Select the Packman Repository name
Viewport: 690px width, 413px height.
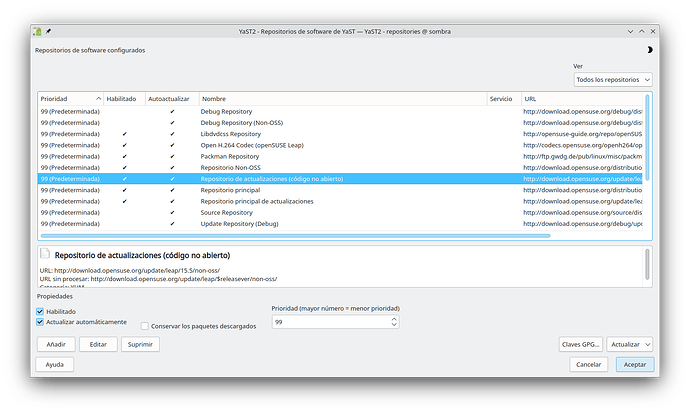[x=230, y=156]
